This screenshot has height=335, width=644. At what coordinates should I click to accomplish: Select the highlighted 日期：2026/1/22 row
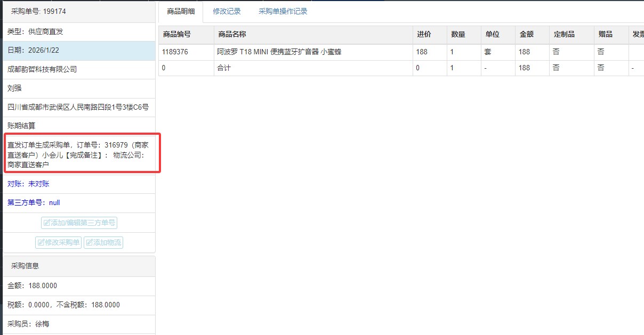click(x=79, y=51)
